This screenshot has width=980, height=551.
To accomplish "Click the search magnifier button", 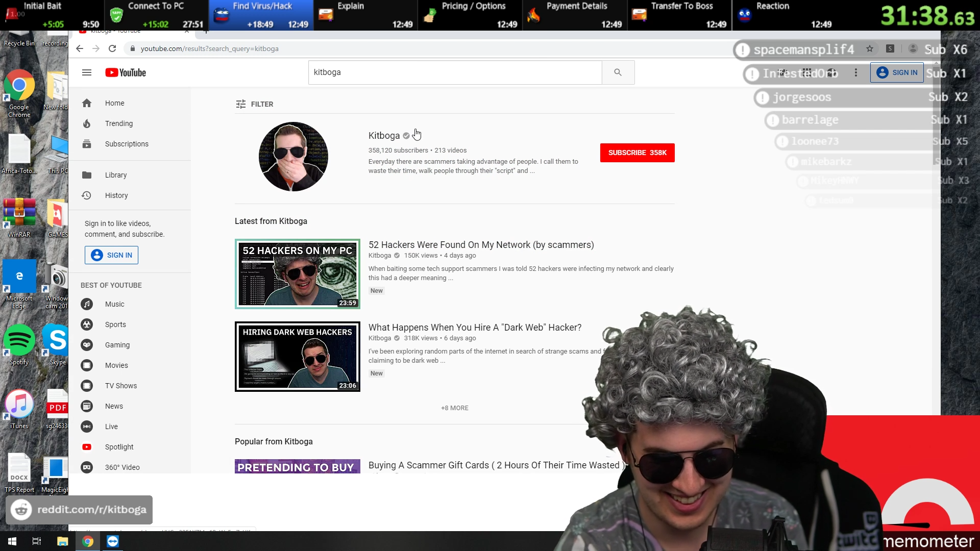I will coord(618,72).
